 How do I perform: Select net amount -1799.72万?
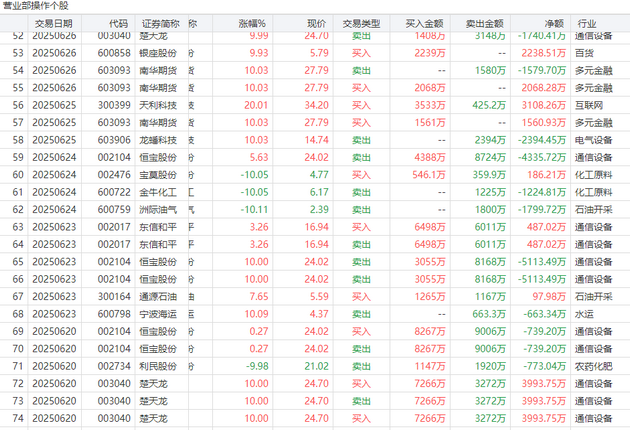click(x=542, y=209)
